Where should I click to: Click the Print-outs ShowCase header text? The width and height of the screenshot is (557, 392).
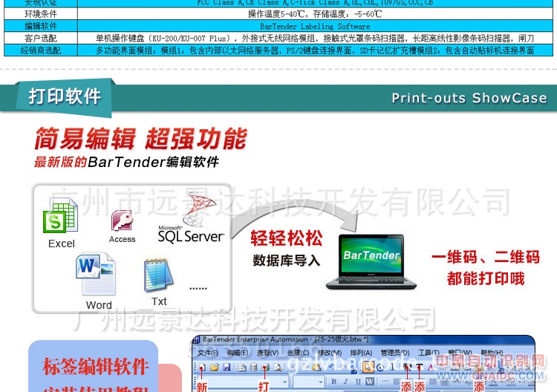point(469,98)
